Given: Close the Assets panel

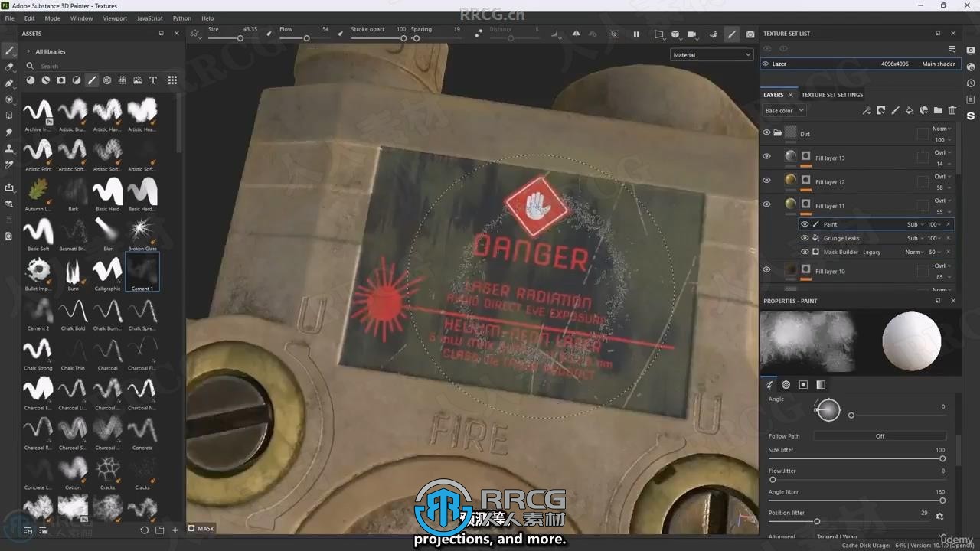Looking at the screenshot, I should (x=176, y=34).
